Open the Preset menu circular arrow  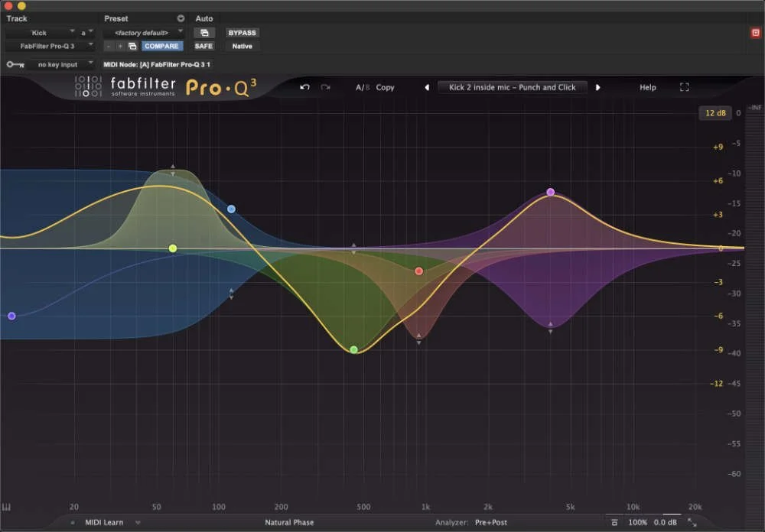(x=181, y=18)
